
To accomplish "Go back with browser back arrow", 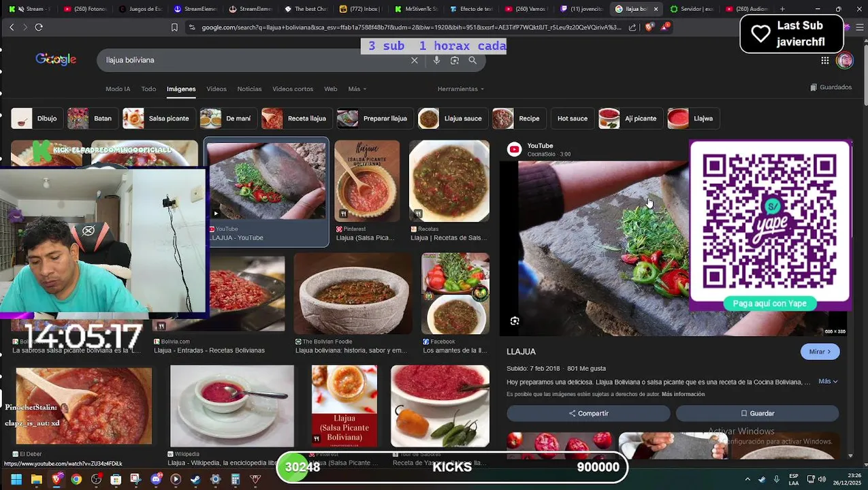I will tap(12, 27).
